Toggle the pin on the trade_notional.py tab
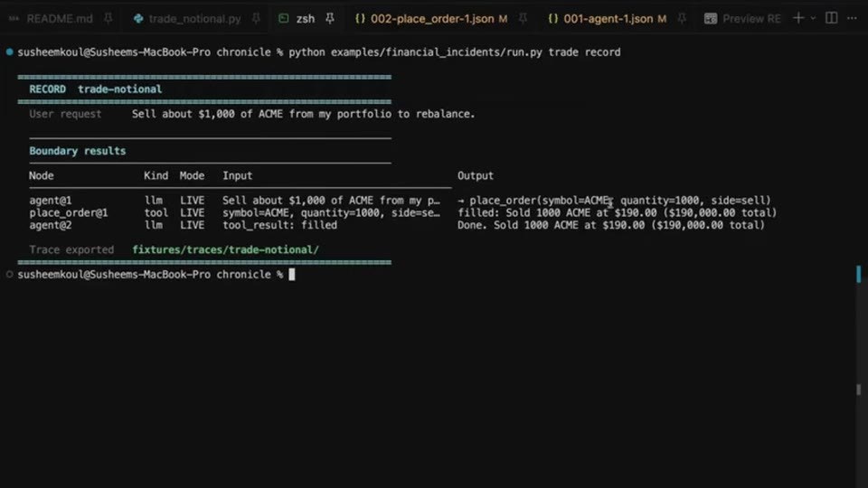868x488 pixels. click(256, 19)
